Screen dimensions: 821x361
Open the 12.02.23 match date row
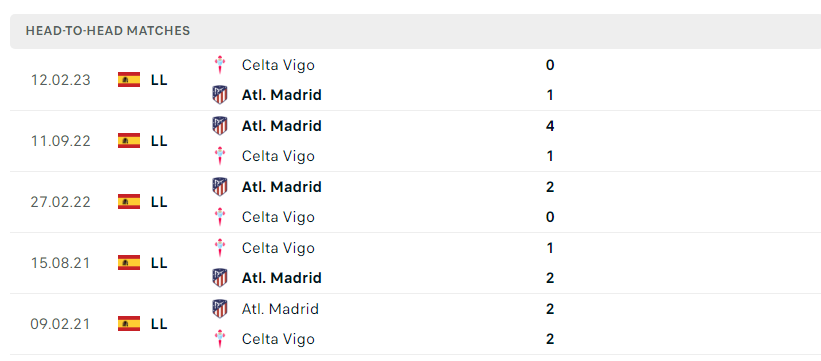point(416,80)
